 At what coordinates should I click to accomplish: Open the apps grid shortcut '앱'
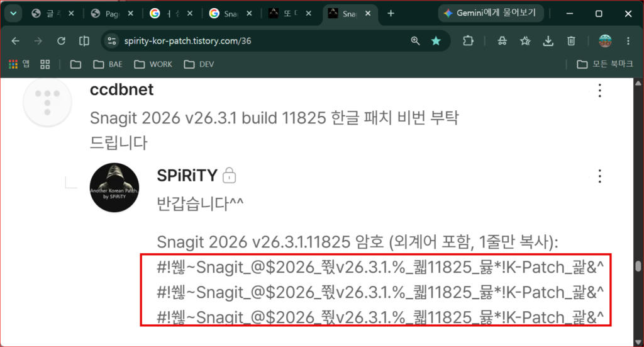click(x=19, y=64)
